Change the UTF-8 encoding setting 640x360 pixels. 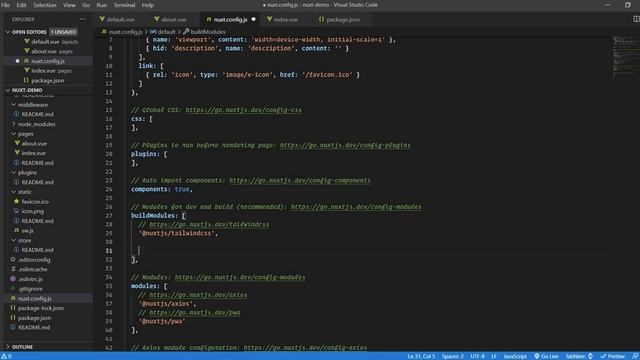coord(477,356)
